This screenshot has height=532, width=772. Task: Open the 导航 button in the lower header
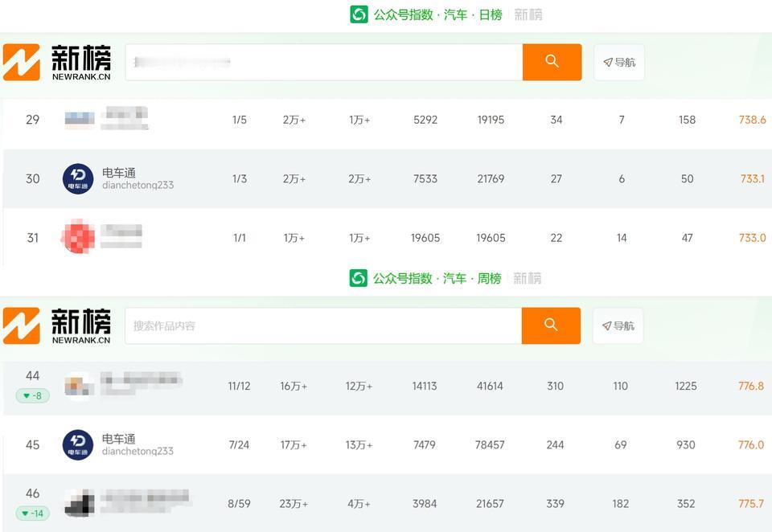618,325
